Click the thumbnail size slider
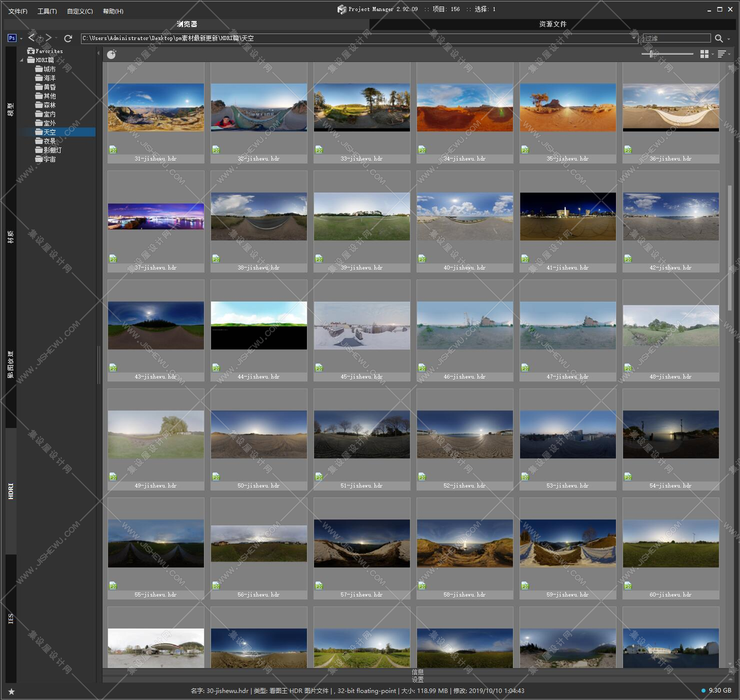740x700 pixels. tap(667, 54)
